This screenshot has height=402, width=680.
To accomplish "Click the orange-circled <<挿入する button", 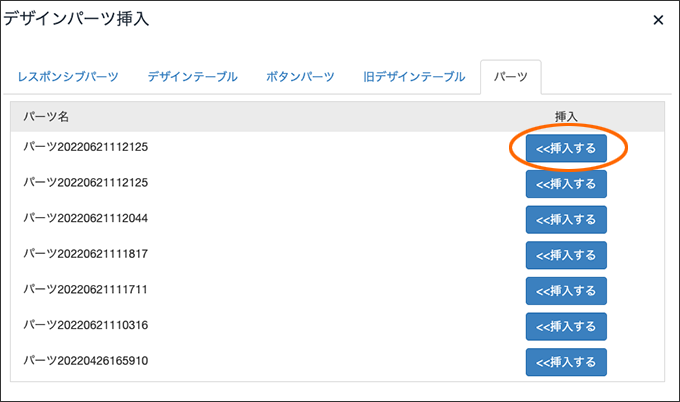I will [x=566, y=148].
